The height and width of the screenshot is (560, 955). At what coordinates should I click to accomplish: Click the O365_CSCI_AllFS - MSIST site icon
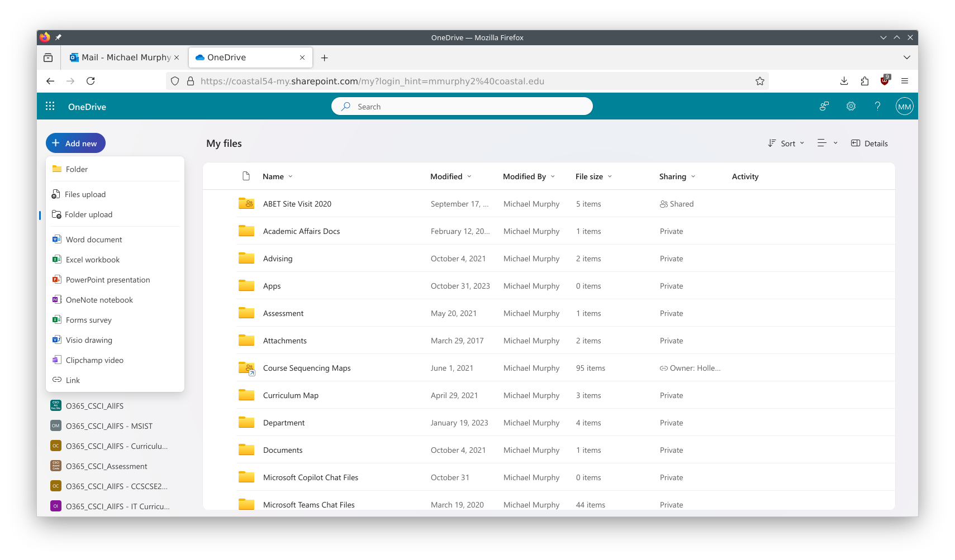pyautogui.click(x=56, y=425)
